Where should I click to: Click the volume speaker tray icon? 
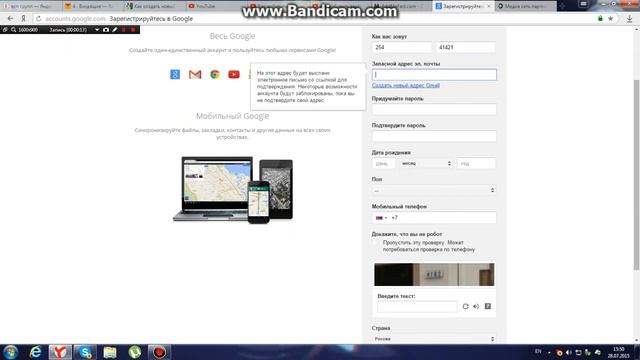569,352
